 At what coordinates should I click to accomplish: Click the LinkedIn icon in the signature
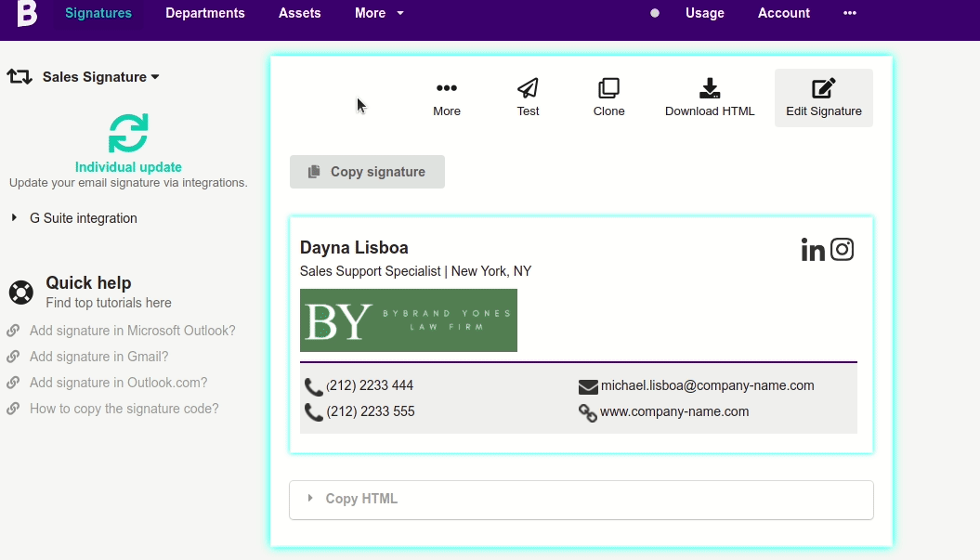pyautogui.click(x=813, y=249)
